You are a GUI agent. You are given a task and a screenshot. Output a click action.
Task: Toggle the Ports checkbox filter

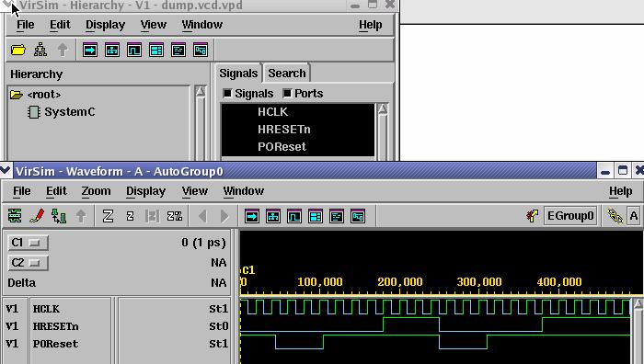pyautogui.click(x=287, y=94)
